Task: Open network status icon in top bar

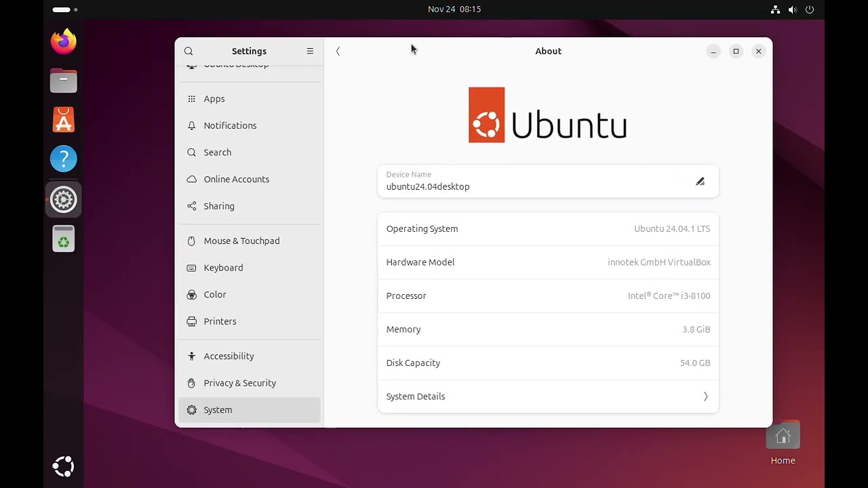Action: pos(775,9)
